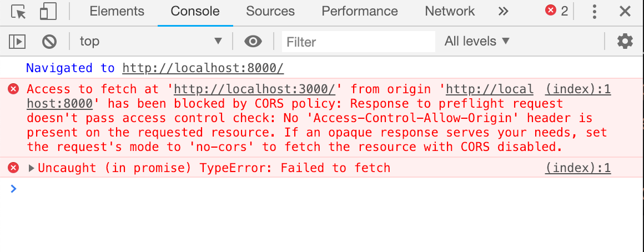The height and width of the screenshot is (252, 644).
Task: Click the Failed to fetch error icon
Action: coord(14,168)
